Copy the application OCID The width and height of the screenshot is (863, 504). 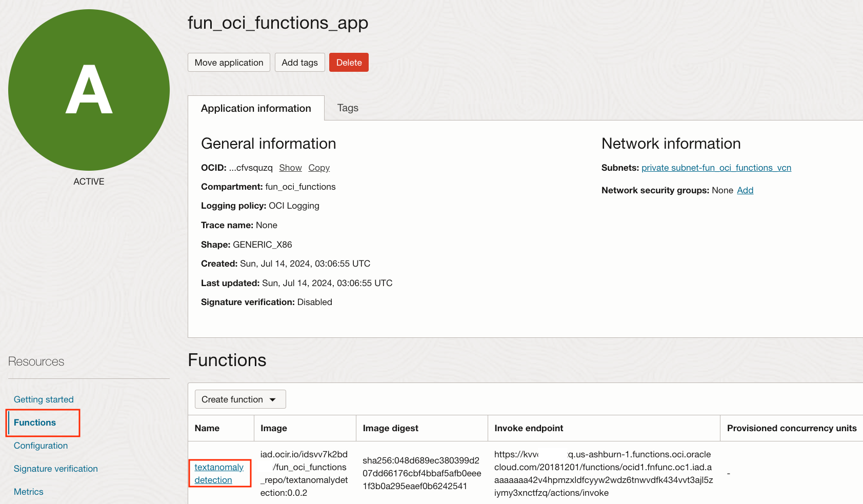(x=319, y=168)
